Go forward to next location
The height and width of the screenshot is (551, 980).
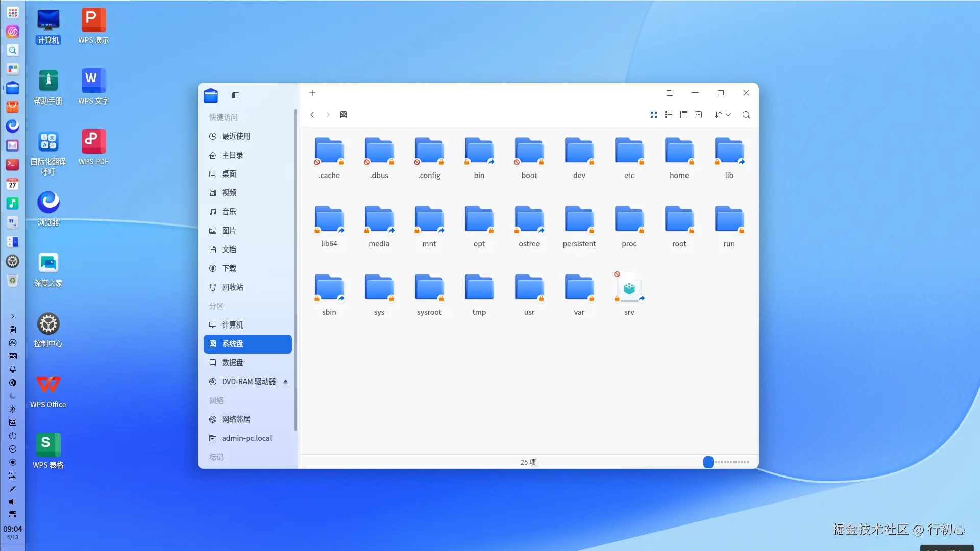coord(328,115)
